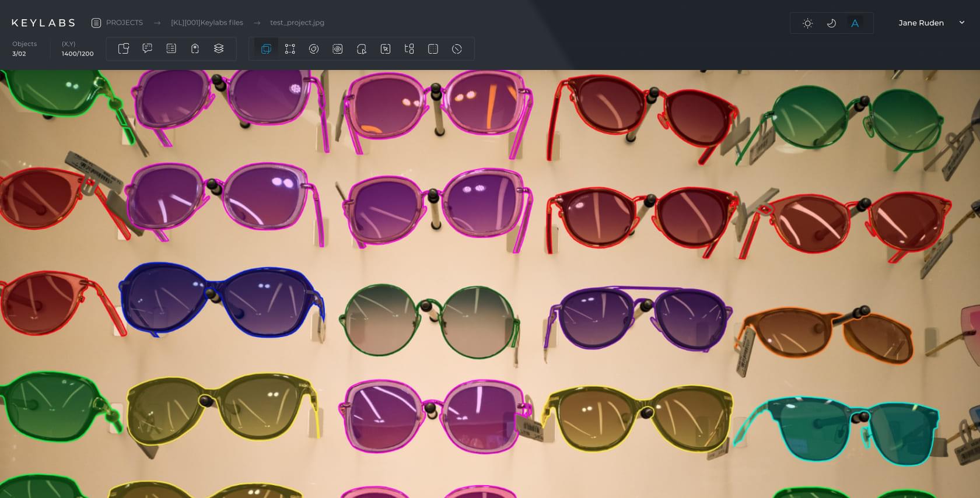Screen dimensions: 980x498
Task: Click the eye in dashed frame icon
Action: click(x=338, y=49)
